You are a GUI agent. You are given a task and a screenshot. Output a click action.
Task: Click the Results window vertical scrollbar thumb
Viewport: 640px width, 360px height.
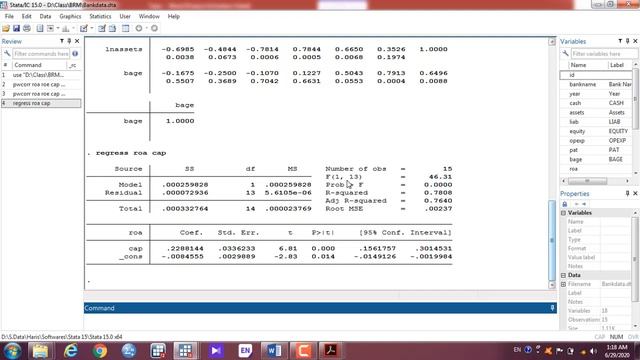(x=552, y=240)
